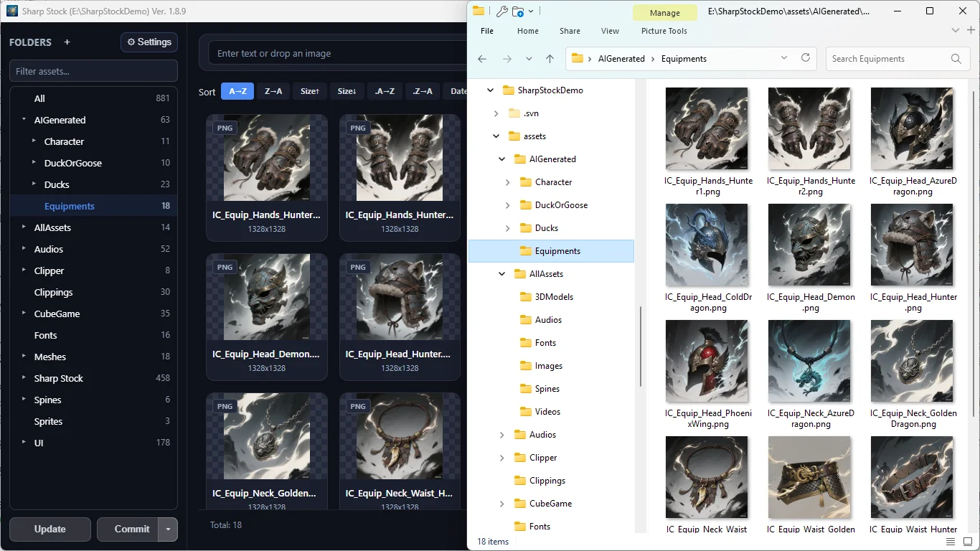This screenshot has height=551, width=980.
Task: Expand the .svn folder in Explorer tree
Action: (496, 113)
